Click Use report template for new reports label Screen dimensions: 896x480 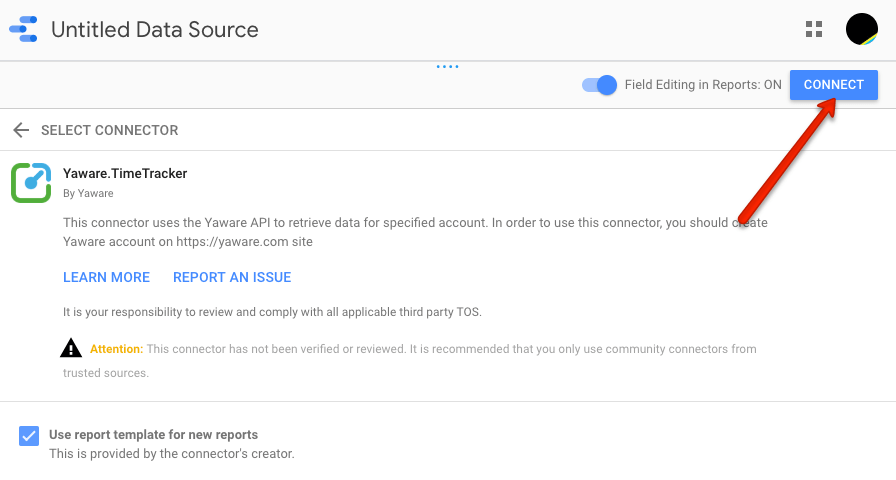pyautogui.click(x=153, y=435)
